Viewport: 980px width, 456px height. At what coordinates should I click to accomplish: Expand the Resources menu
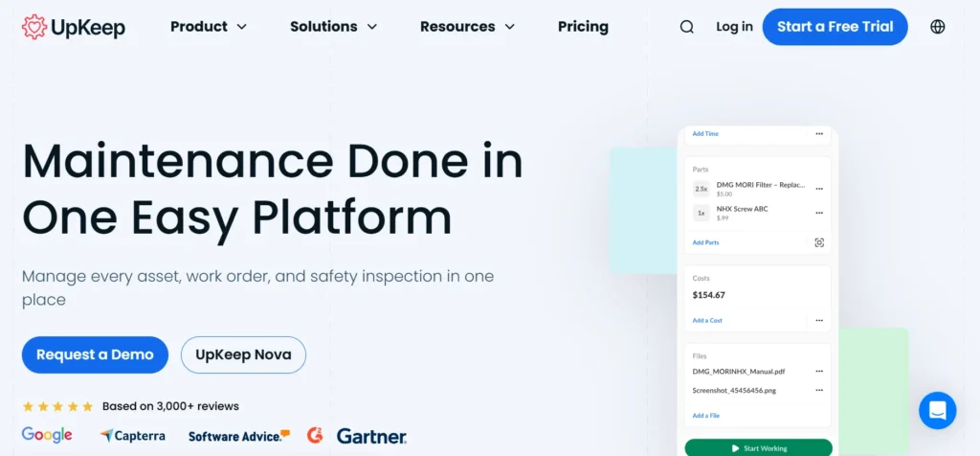pos(467,27)
